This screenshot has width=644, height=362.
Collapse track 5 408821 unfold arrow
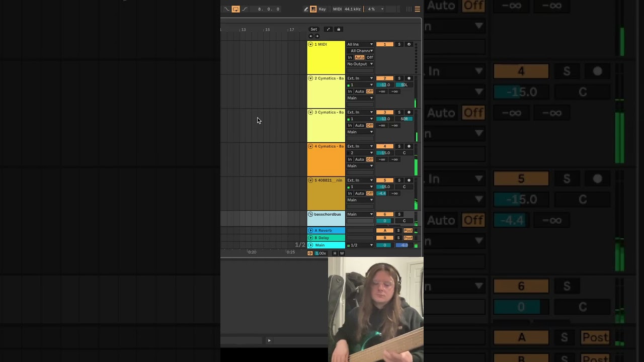[x=310, y=180]
